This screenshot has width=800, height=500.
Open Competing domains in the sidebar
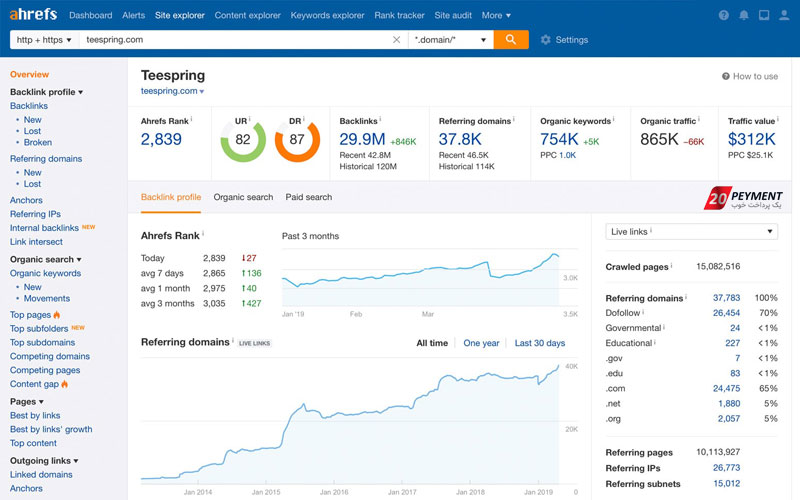click(50, 356)
